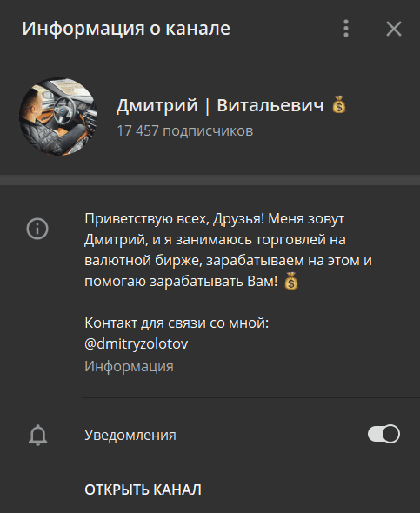Close the channel info panel
420x513 pixels.
pyautogui.click(x=394, y=29)
